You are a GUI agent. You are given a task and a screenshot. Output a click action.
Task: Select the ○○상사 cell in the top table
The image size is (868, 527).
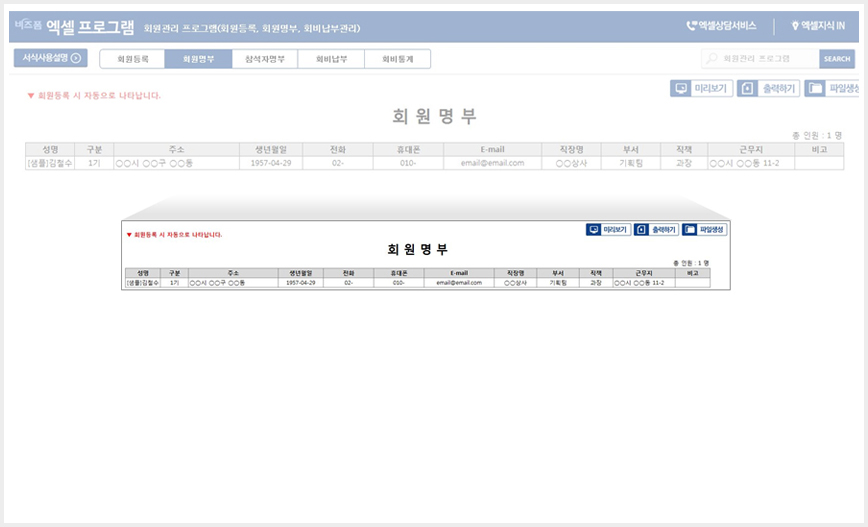tap(571, 163)
